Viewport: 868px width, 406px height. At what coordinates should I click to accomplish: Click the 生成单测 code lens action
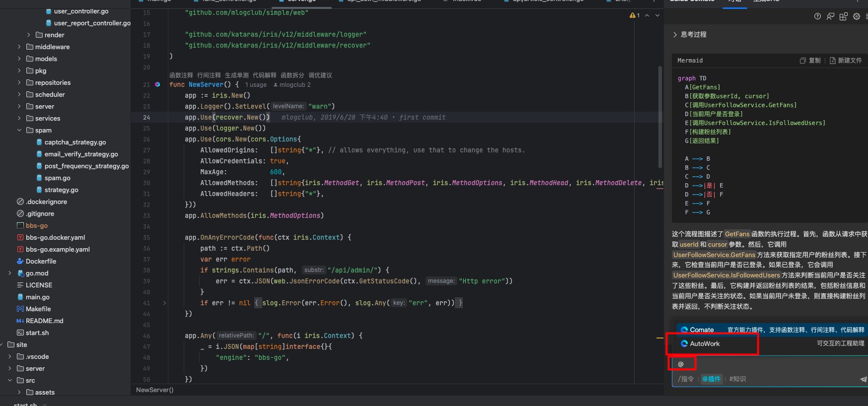(237, 75)
